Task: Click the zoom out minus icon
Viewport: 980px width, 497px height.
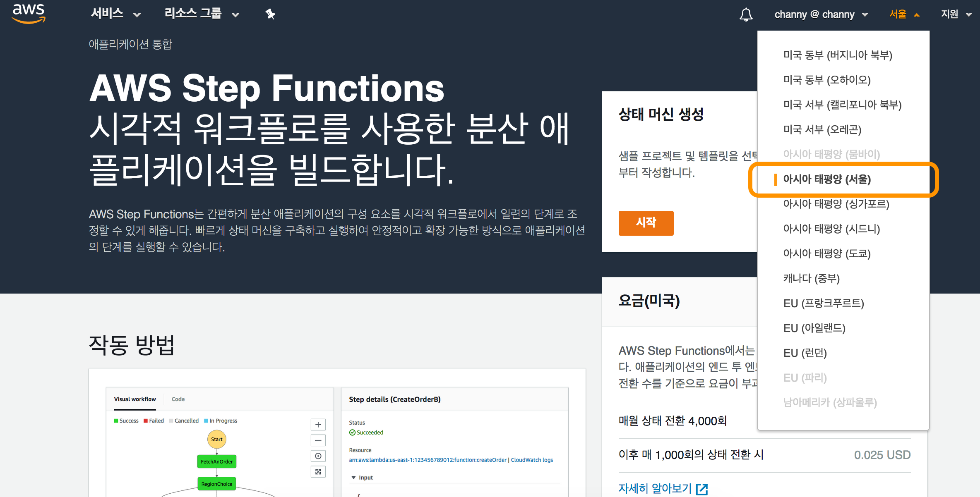Action: pos(318,440)
